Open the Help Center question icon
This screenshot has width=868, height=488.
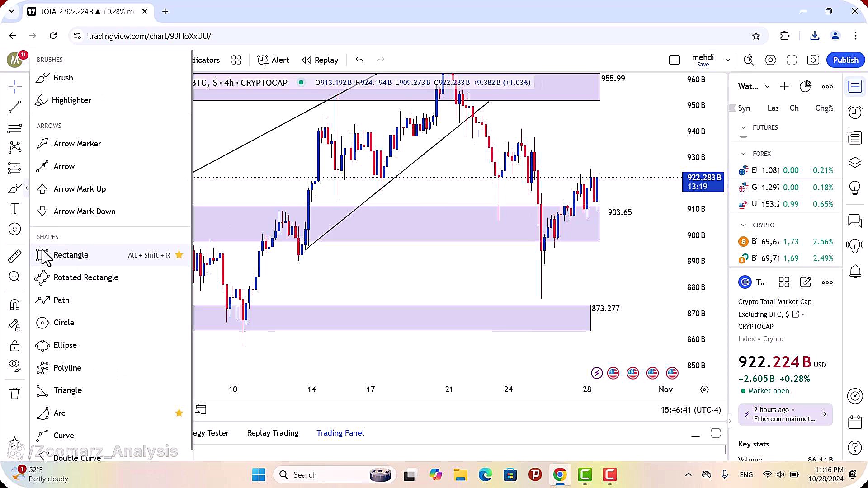[x=855, y=448]
